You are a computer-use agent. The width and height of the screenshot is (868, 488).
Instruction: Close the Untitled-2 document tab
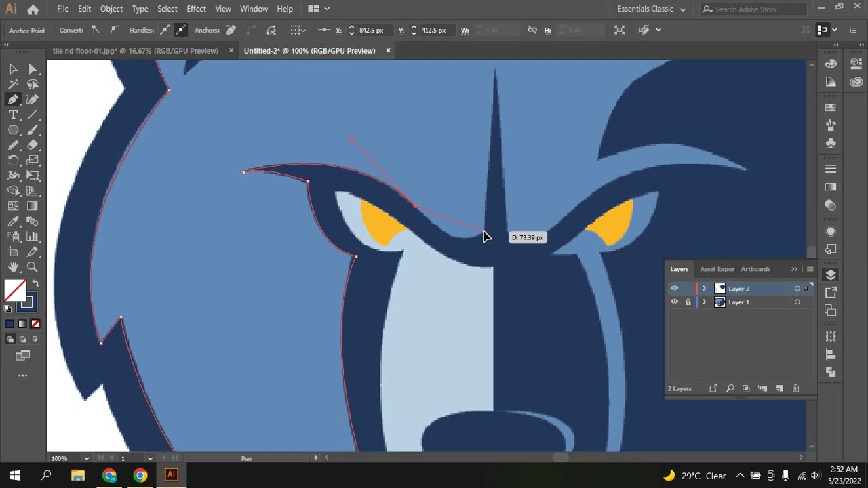388,51
